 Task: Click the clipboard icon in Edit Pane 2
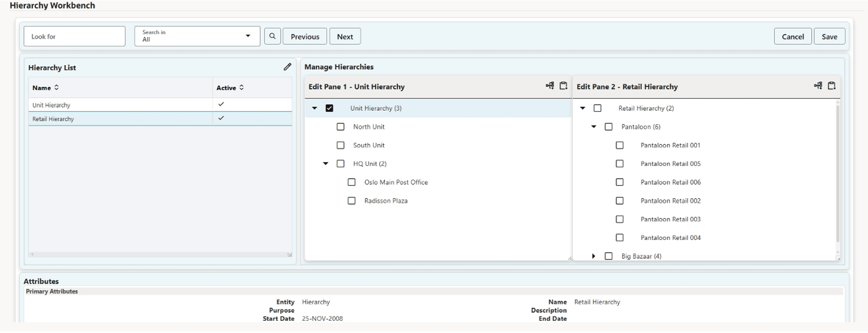(831, 86)
